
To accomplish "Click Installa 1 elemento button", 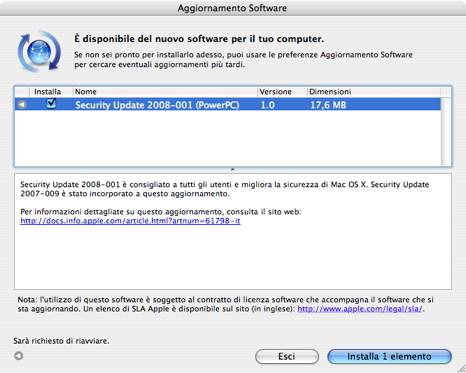I will [x=389, y=356].
